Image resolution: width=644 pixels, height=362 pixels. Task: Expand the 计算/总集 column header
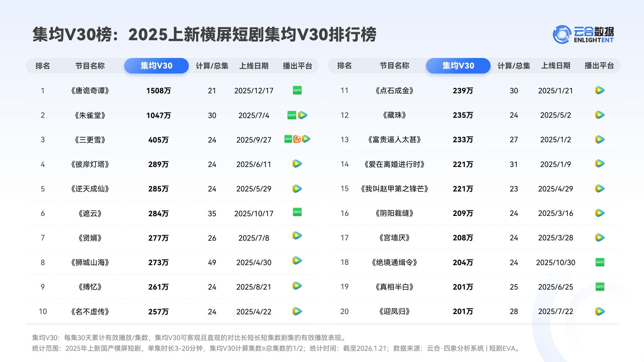tap(212, 65)
